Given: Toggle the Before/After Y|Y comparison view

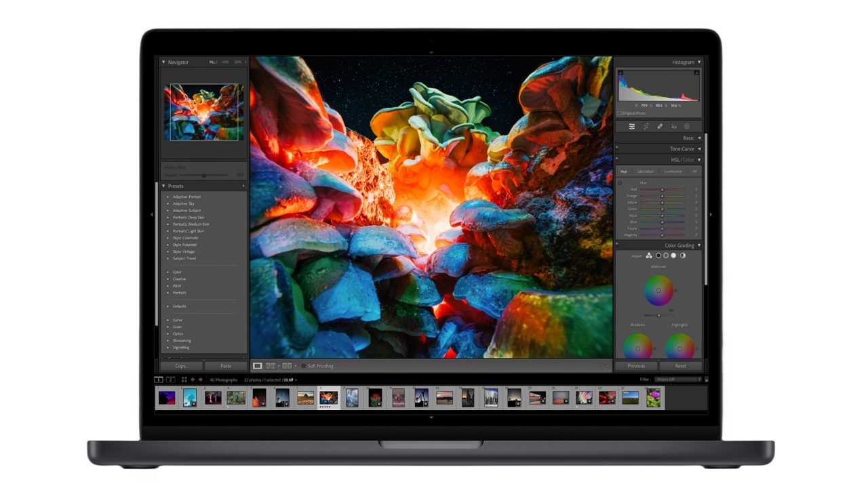Looking at the screenshot, I should tap(287, 366).
